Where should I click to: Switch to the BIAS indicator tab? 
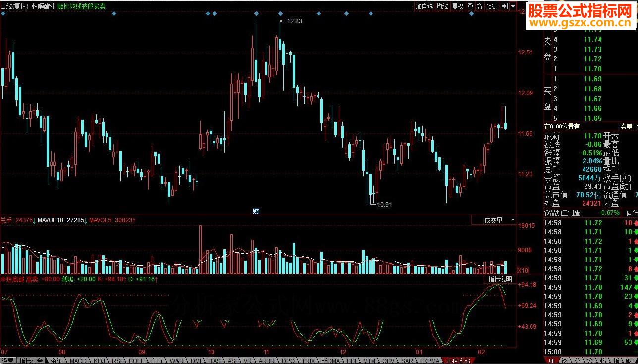pos(214,361)
